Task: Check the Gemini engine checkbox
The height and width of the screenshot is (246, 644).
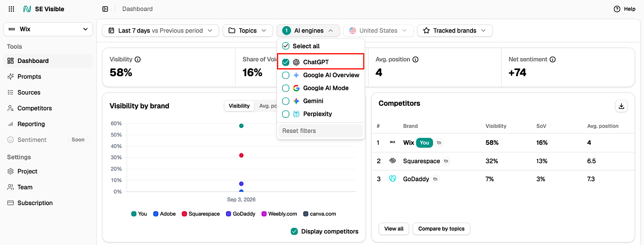Action: pos(286,101)
